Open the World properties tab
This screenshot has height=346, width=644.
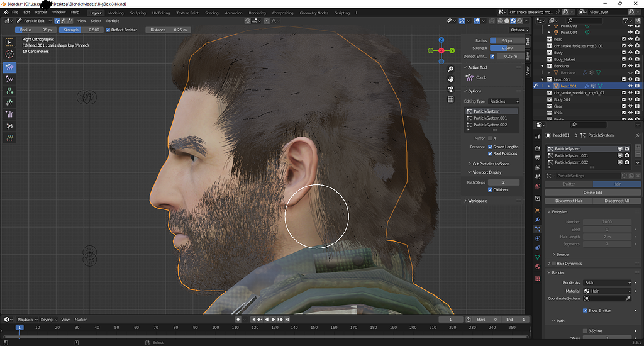(538, 186)
